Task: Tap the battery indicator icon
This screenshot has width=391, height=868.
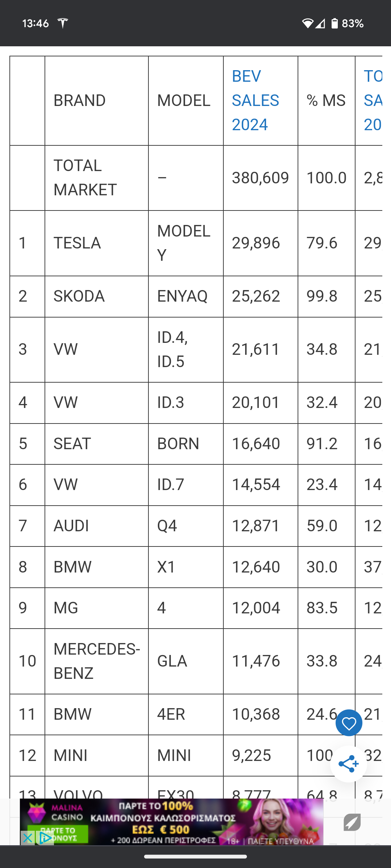Action: tap(335, 24)
